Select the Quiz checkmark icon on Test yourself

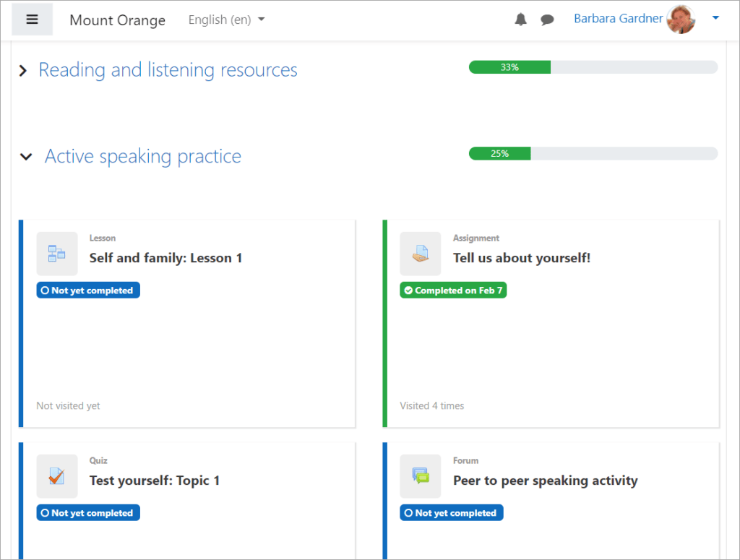click(57, 476)
